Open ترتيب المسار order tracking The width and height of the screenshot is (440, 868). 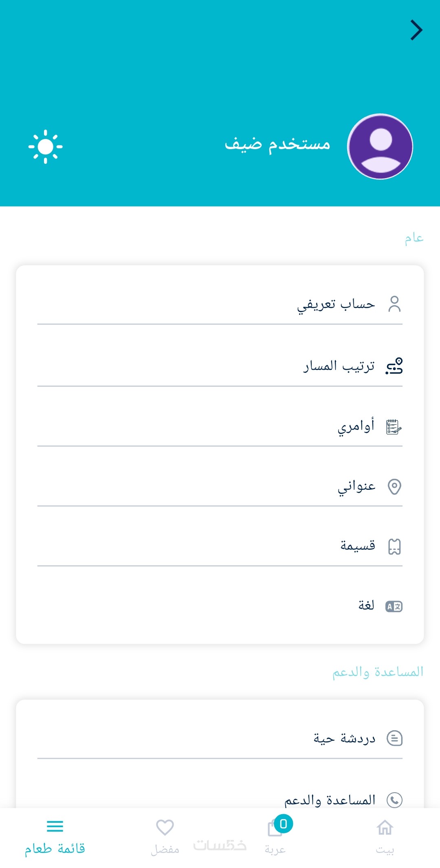(339, 366)
